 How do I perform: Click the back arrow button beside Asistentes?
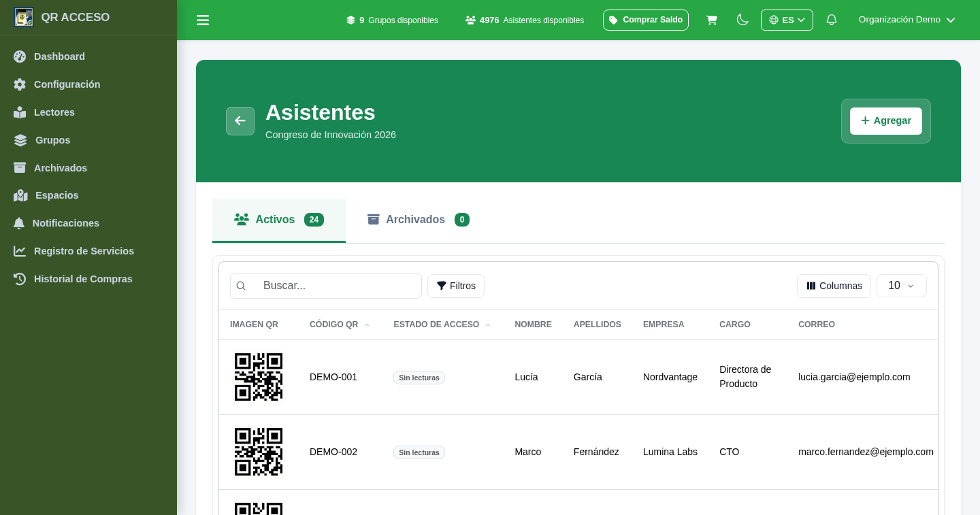coord(240,121)
